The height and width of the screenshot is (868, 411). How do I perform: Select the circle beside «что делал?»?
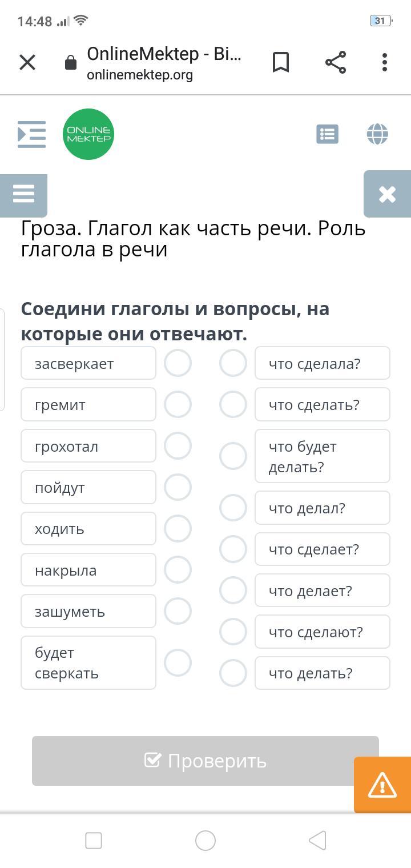[233, 508]
